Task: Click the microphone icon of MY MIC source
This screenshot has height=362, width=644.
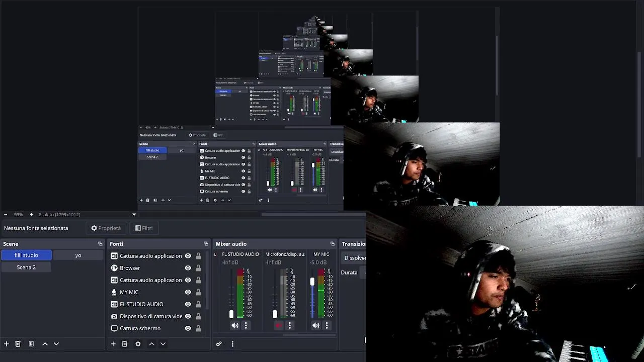Action: click(x=114, y=292)
